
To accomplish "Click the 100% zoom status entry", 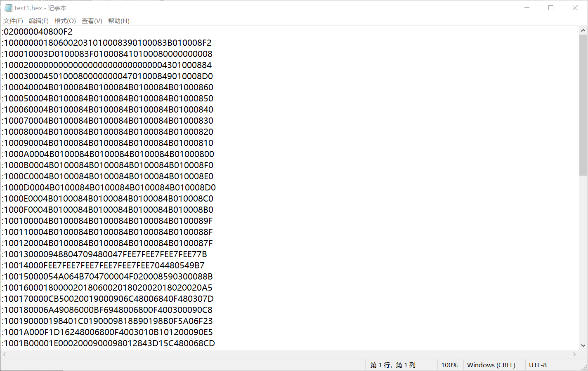I will (449, 365).
